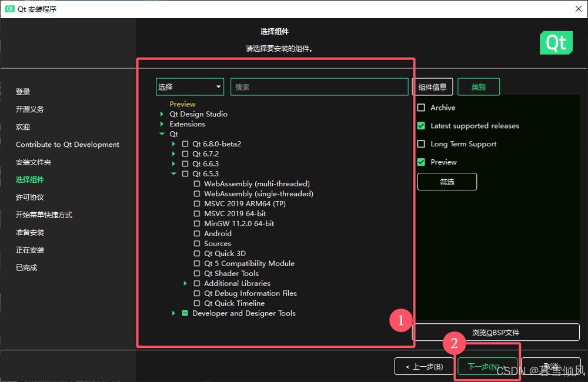
Task: Proceed with 下一步(N) button
Action: pyautogui.click(x=487, y=366)
